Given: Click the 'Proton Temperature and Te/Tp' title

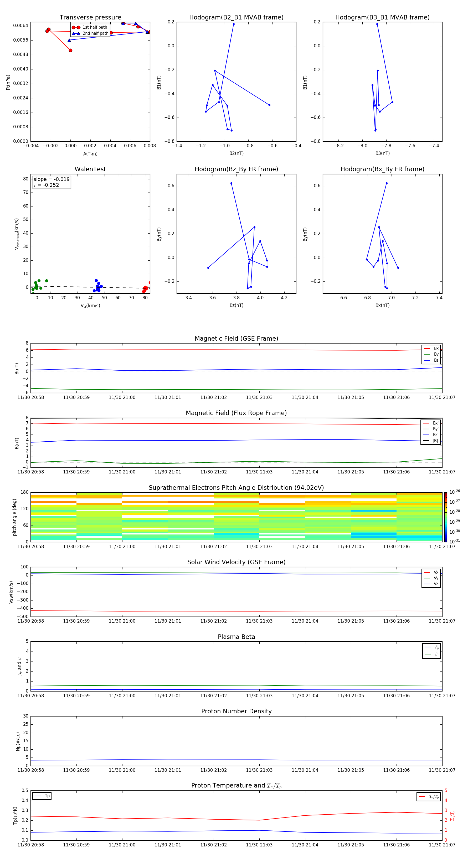Looking at the screenshot, I should point(236,786).
